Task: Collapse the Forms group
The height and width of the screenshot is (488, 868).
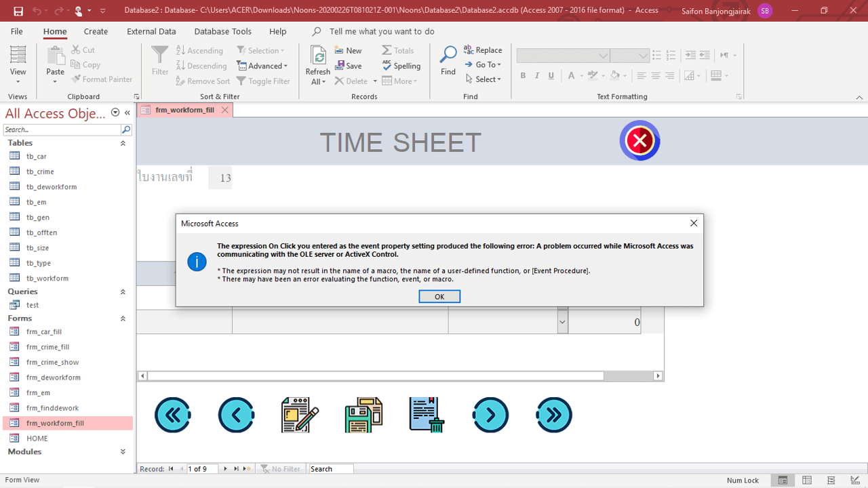Action: point(123,318)
